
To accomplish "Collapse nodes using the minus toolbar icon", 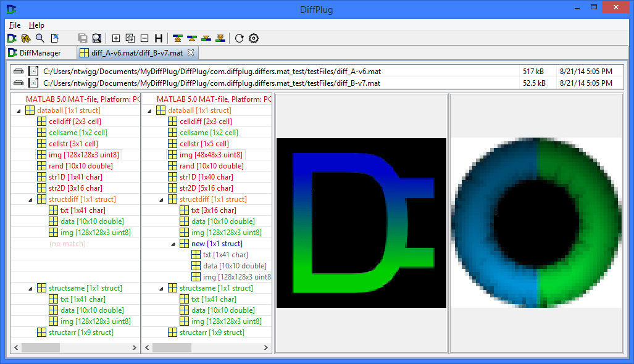I will click(143, 38).
